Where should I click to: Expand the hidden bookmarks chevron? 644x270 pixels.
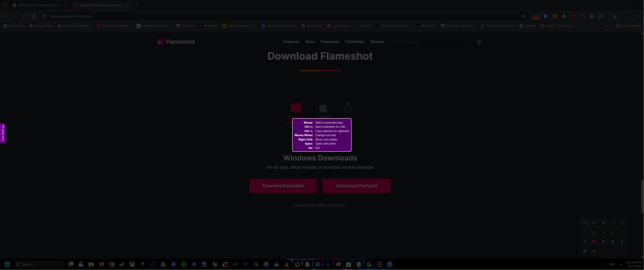tap(606, 26)
